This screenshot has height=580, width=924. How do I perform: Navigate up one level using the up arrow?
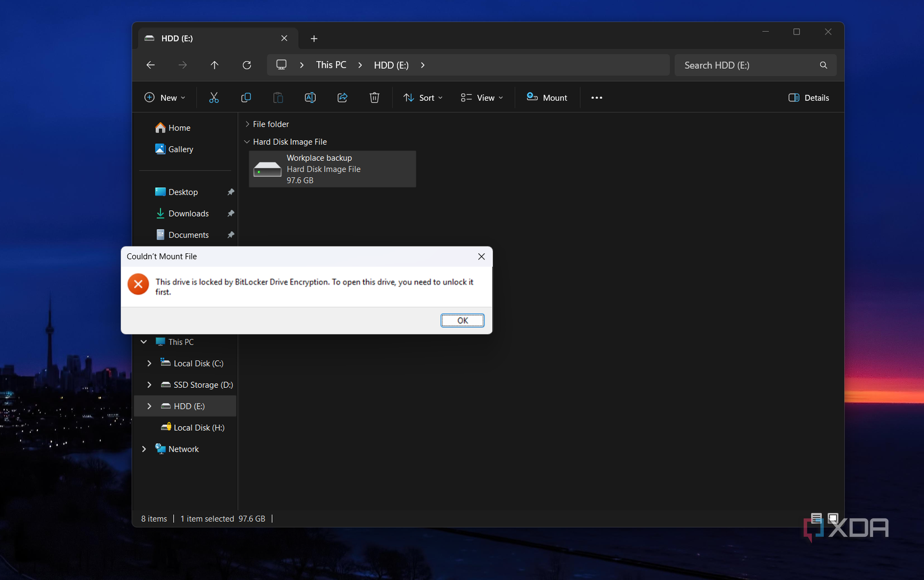coord(214,64)
